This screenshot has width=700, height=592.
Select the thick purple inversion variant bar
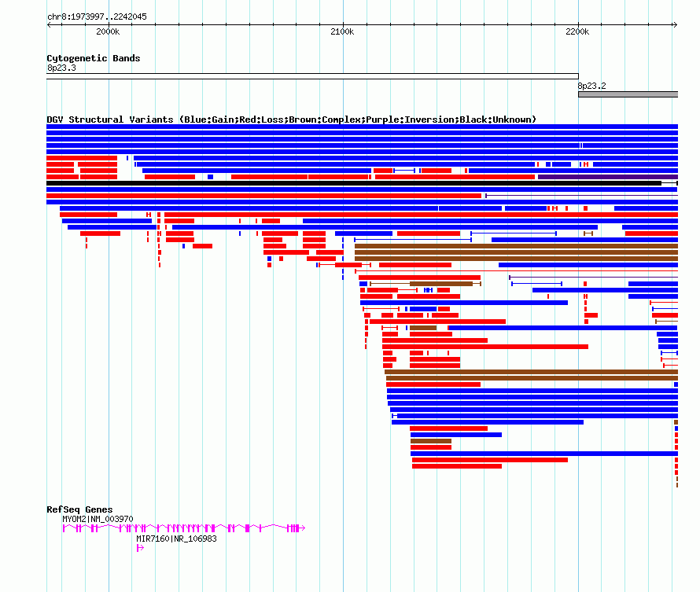tap(608, 177)
